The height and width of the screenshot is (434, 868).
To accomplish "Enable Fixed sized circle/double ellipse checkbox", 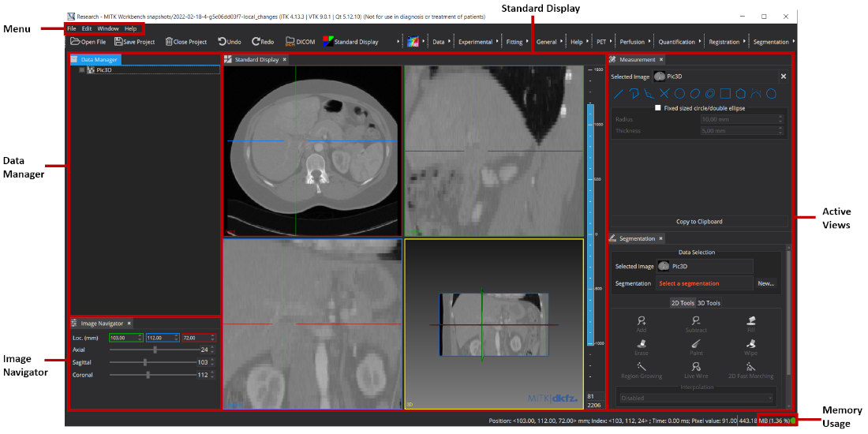I will tap(658, 109).
